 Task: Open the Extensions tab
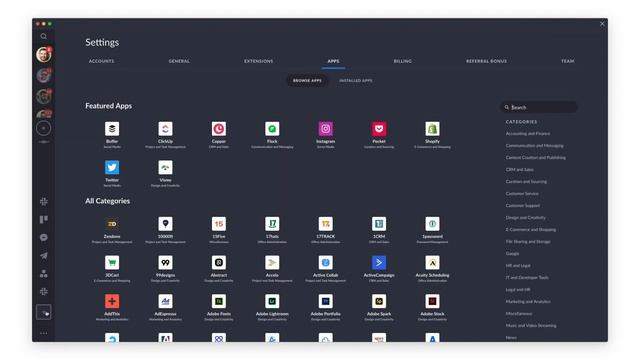(x=259, y=61)
